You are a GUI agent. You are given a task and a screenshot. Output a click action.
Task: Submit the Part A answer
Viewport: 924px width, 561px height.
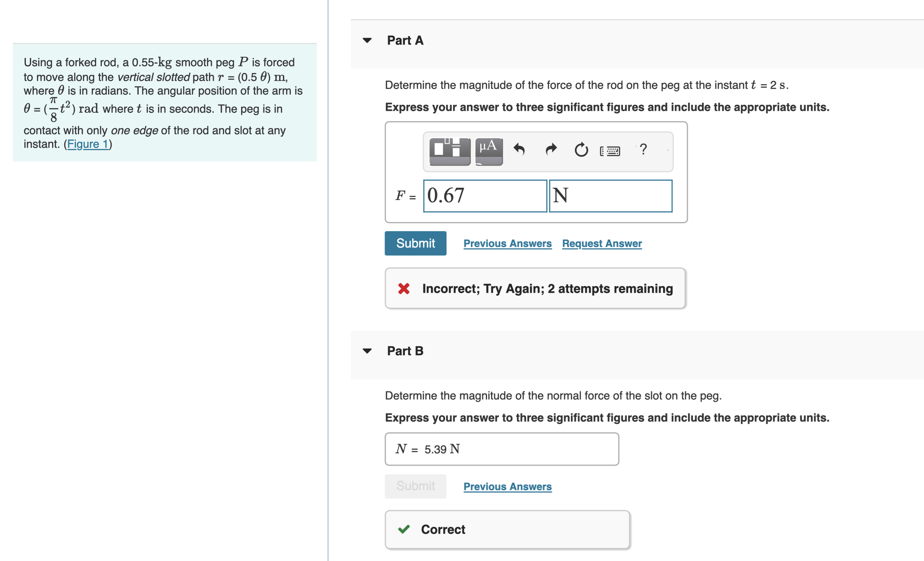coord(416,243)
